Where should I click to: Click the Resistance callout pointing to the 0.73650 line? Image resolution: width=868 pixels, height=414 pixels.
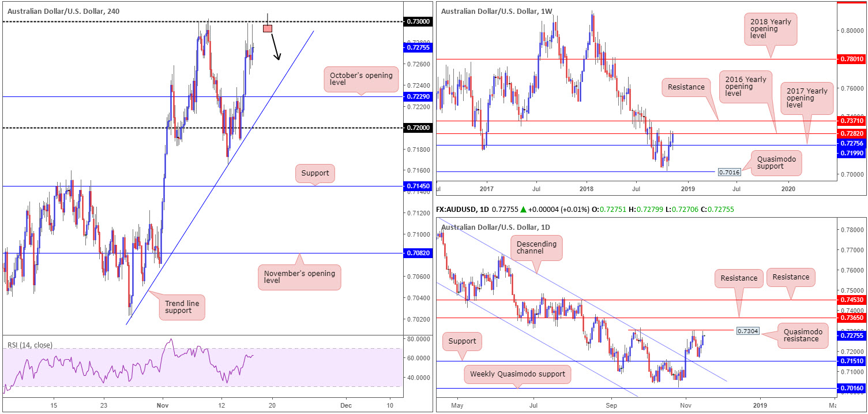739,278
